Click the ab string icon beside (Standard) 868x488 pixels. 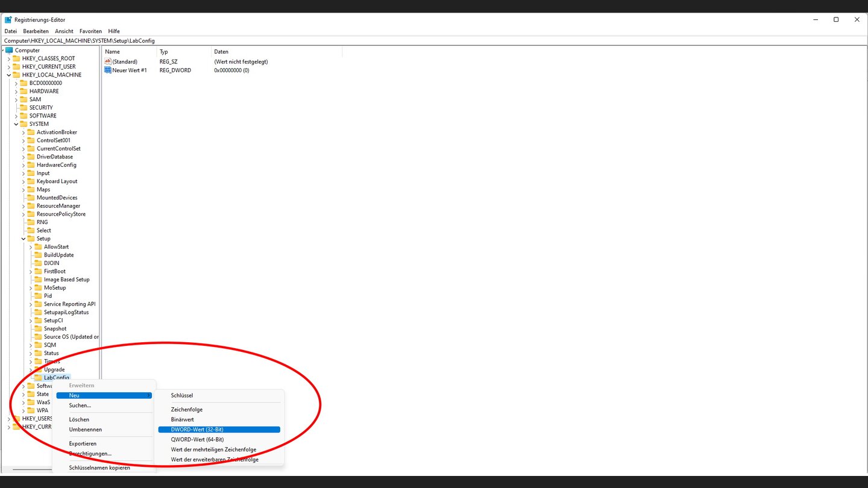(x=109, y=61)
